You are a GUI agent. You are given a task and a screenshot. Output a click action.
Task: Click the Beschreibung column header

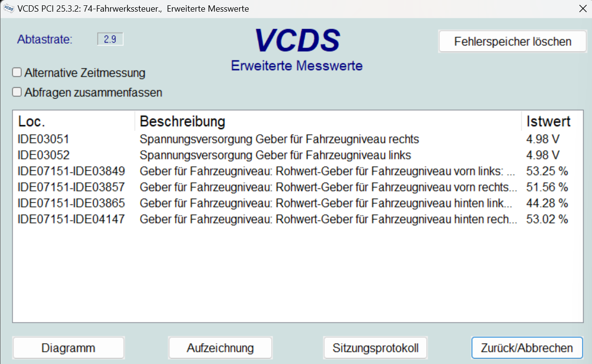tap(328, 121)
